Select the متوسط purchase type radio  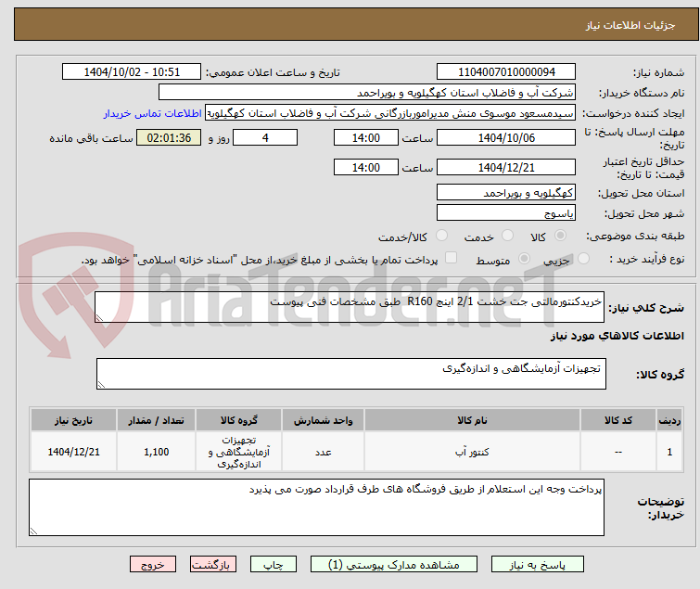524,259
